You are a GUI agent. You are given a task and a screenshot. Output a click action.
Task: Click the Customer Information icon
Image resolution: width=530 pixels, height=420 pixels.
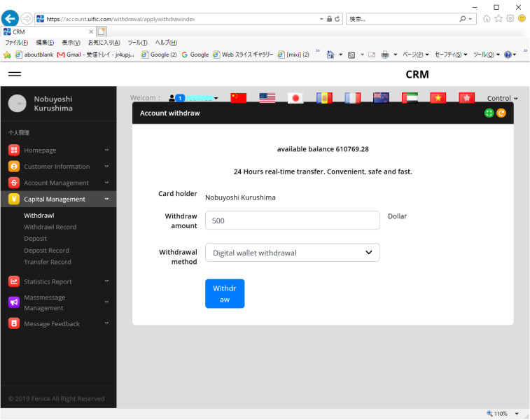click(x=14, y=167)
